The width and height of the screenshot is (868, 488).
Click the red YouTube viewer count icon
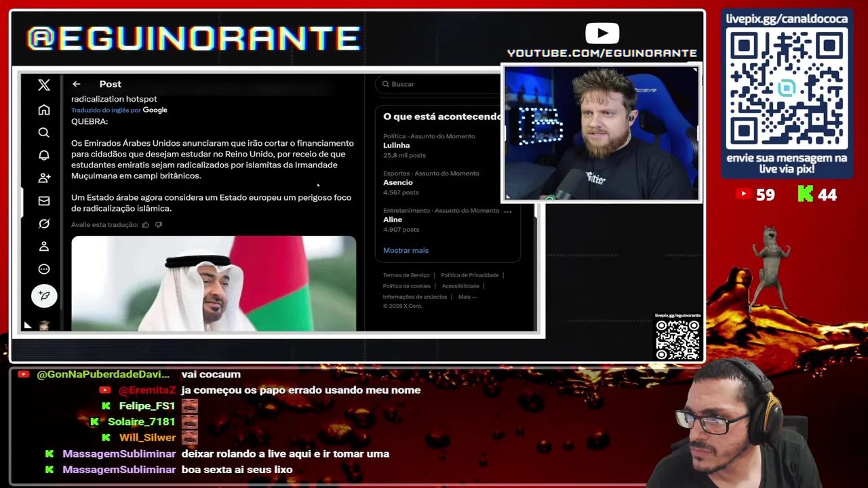point(743,195)
